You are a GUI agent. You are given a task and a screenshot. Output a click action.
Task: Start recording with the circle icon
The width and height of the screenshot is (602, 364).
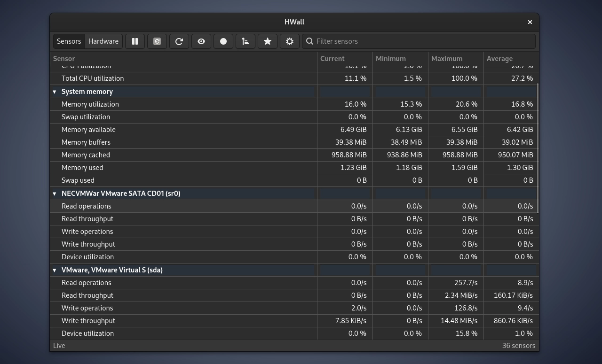[223, 41]
